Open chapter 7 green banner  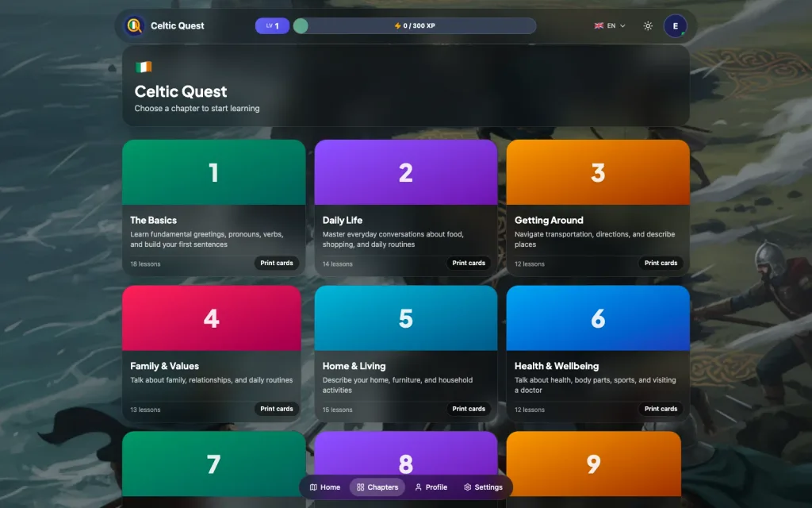(x=214, y=464)
